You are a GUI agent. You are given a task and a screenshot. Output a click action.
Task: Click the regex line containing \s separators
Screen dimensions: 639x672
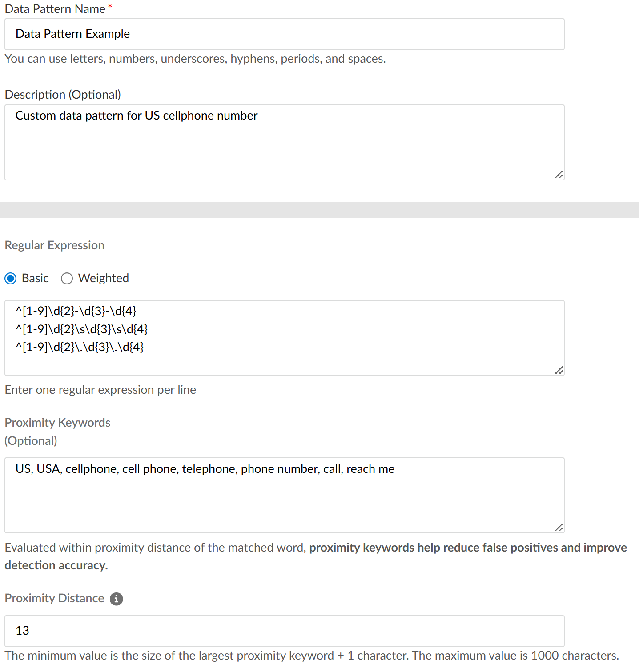coord(82,329)
